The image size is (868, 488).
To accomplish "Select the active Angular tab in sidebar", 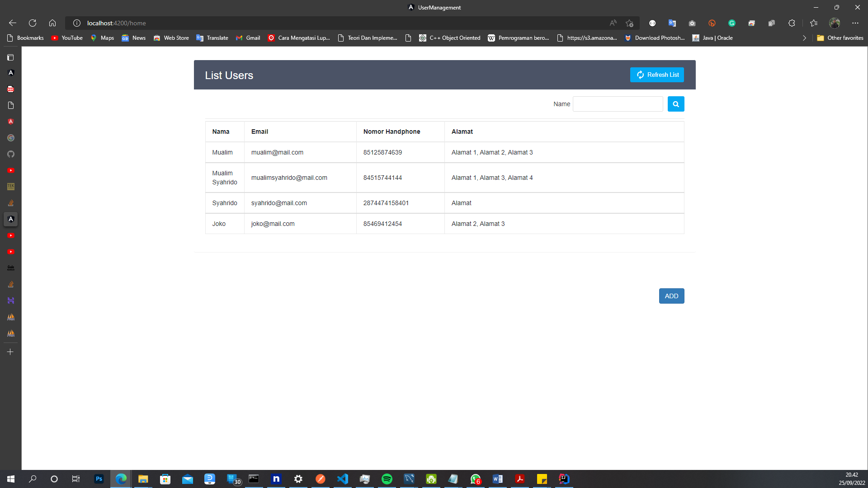I will pyautogui.click(x=11, y=219).
